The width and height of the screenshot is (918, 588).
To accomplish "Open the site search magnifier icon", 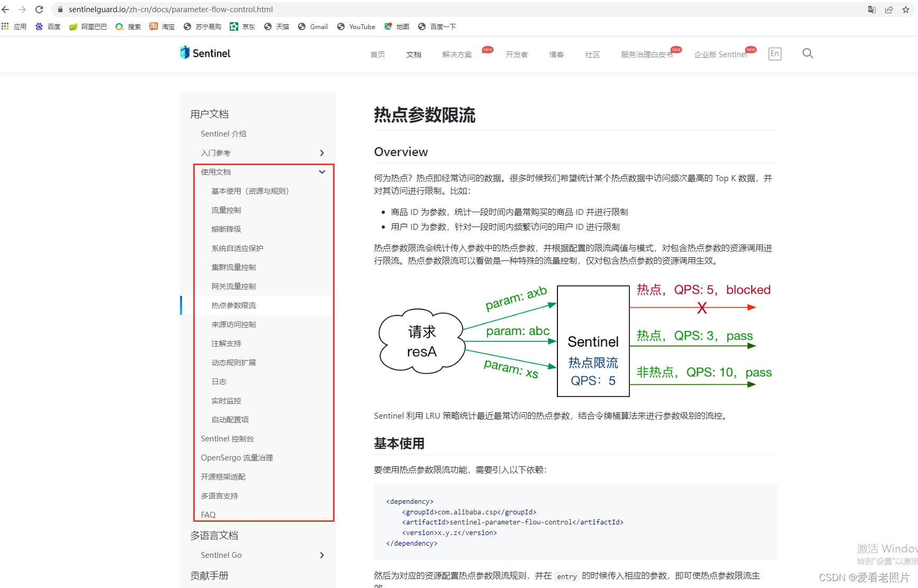I will 808,53.
